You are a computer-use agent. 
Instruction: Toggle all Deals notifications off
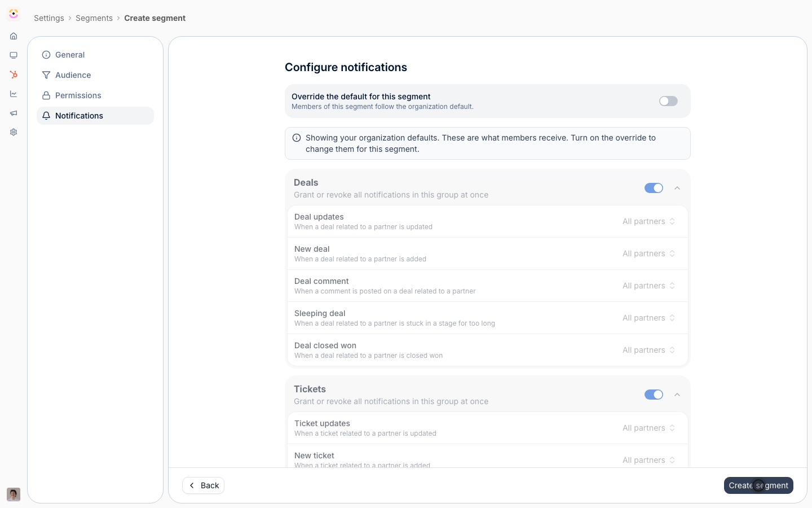(x=654, y=188)
